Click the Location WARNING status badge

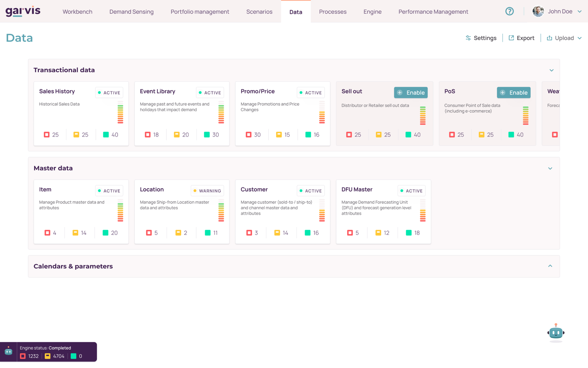[x=207, y=191]
